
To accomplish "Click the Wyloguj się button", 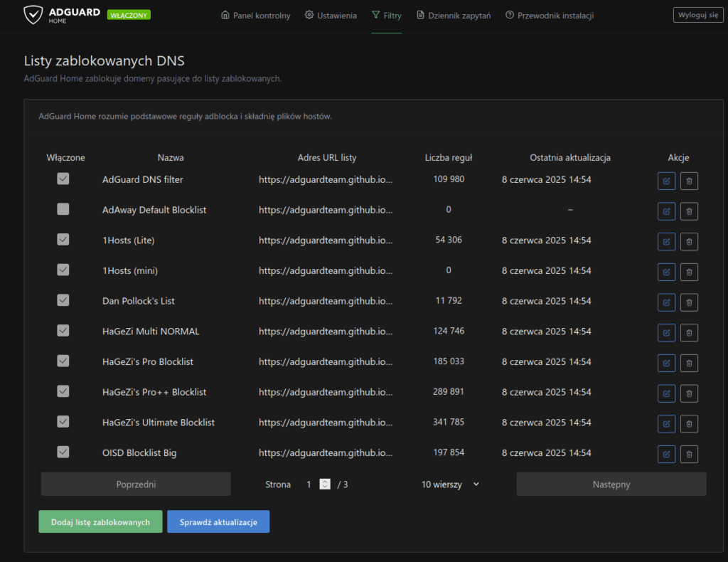I will pos(698,15).
